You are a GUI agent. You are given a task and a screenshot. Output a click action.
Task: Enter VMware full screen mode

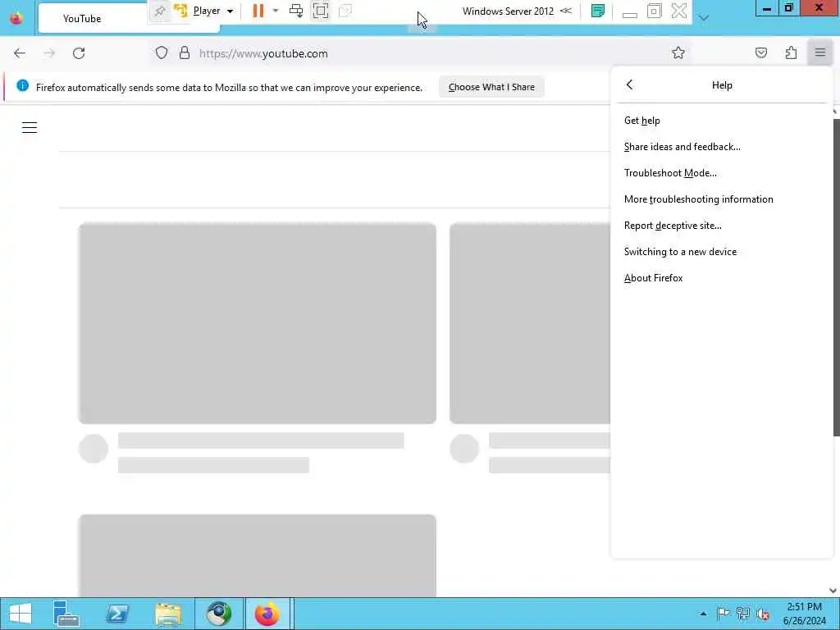pyautogui.click(x=321, y=11)
